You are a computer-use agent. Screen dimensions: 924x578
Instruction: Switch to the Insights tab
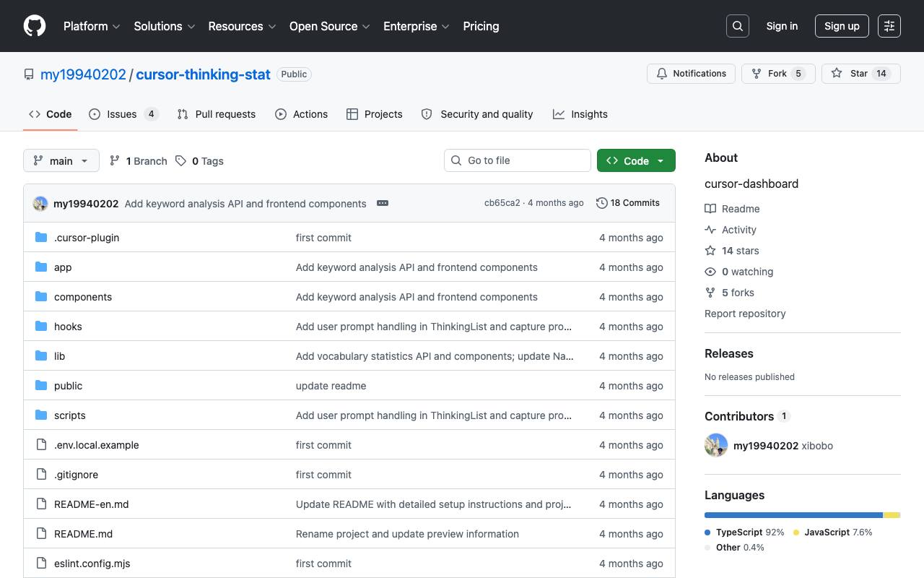pos(580,114)
